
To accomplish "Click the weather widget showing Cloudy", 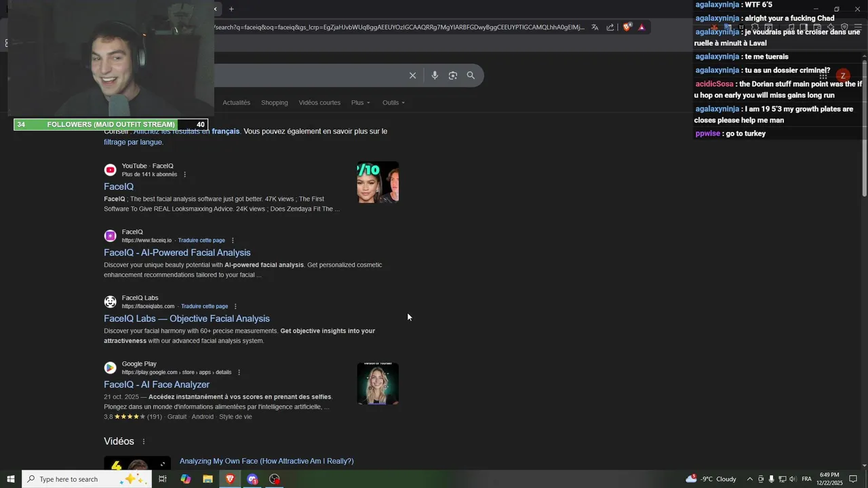I will (x=711, y=479).
